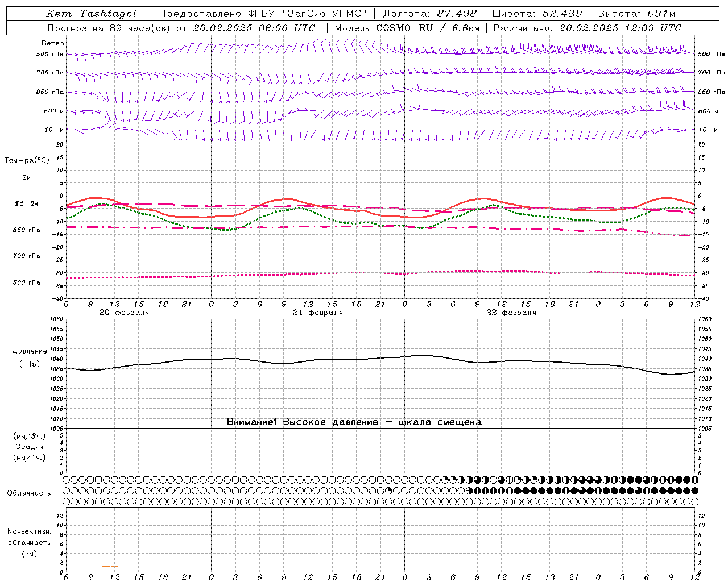Click the Td 2м dew point legend entry

[x=27, y=203]
